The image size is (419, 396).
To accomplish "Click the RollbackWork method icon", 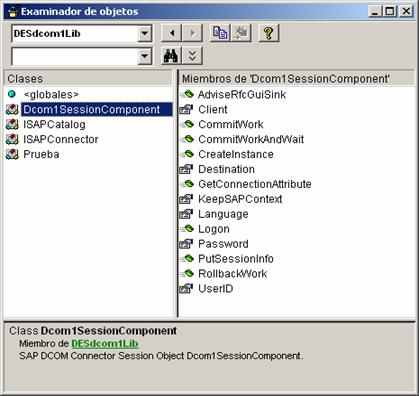I will (x=187, y=274).
